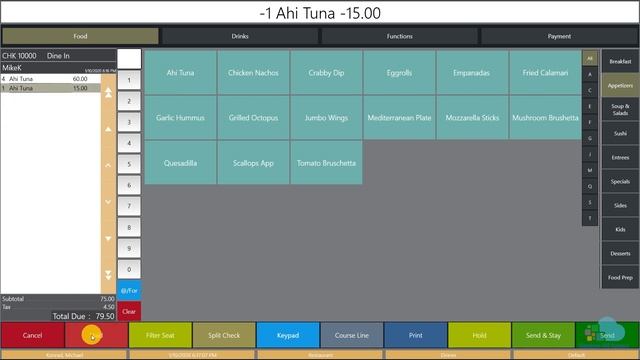Open the Keypad
640x360 pixels.
point(288,335)
